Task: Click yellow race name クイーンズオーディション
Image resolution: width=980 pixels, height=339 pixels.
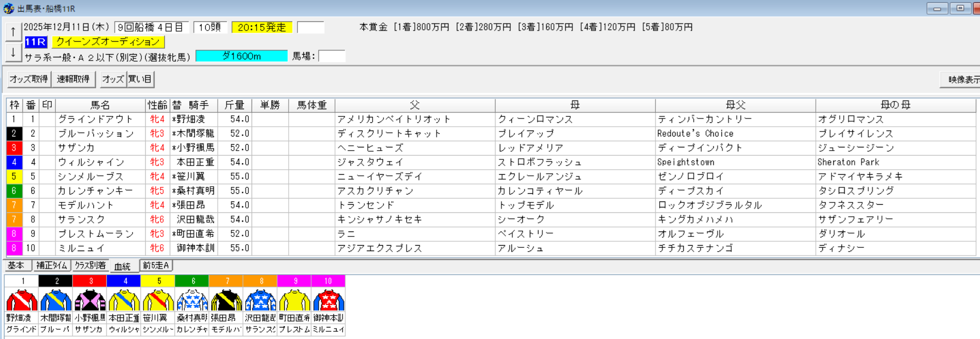Action: (108, 41)
